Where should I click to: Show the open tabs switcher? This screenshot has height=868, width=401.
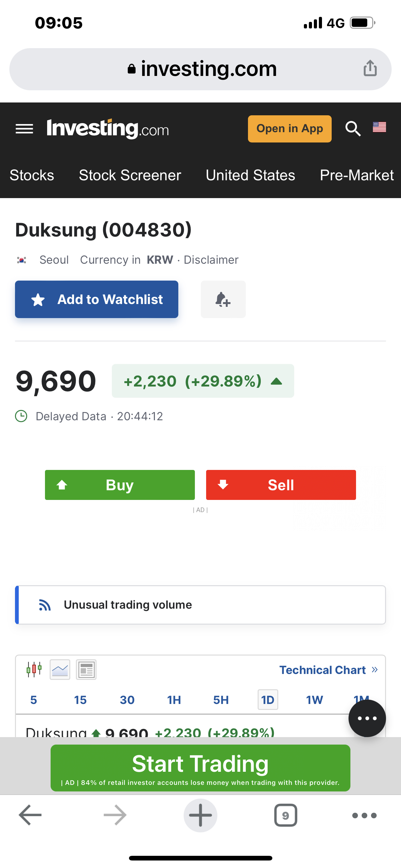coord(285,815)
